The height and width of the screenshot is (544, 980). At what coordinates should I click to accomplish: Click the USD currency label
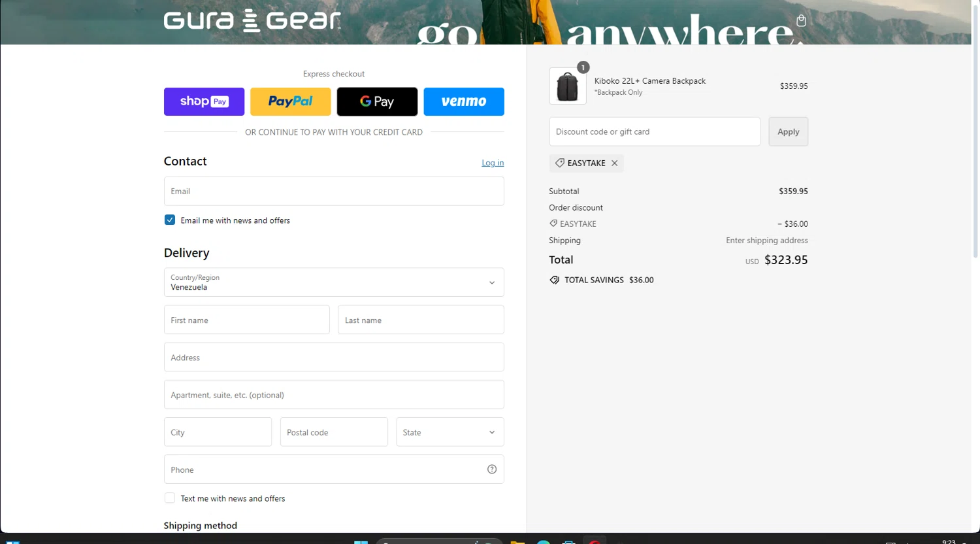click(752, 262)
